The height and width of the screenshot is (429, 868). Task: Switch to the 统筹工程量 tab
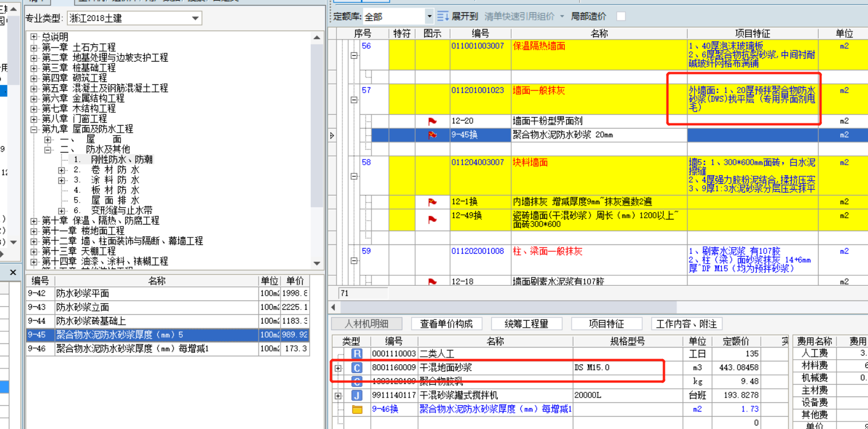[x=527, y=324]
